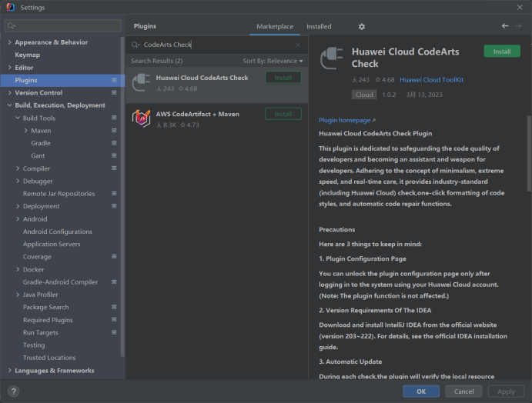Screen dimensions: 532x403
Task: Open the Huawei Cloud ToolKit vendor link
Action: pos(431,80)
